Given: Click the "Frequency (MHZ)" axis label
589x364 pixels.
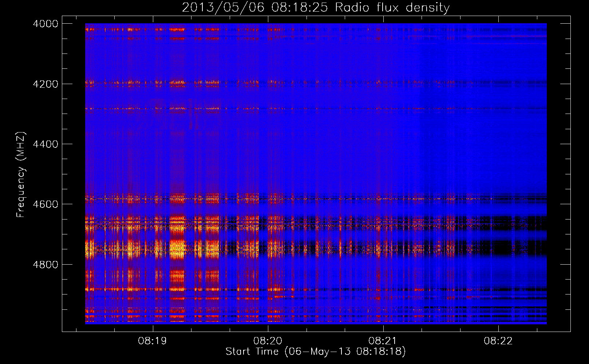Looking at the screenshot, I should 21,174.
